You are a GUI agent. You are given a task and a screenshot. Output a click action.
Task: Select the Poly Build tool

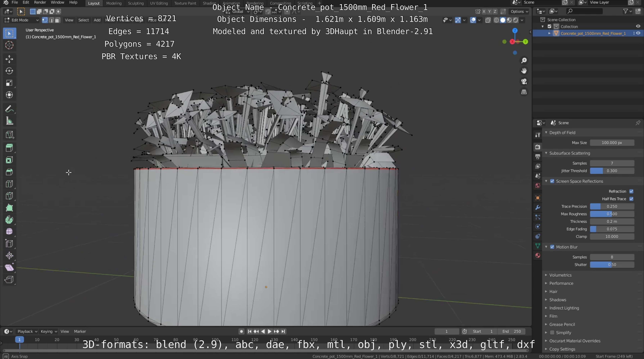point(10,208)
